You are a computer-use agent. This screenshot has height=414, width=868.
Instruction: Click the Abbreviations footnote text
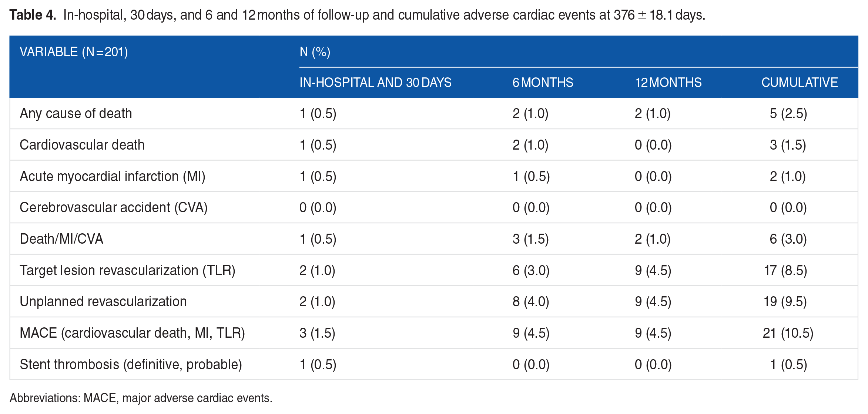[x=141, y=398]
